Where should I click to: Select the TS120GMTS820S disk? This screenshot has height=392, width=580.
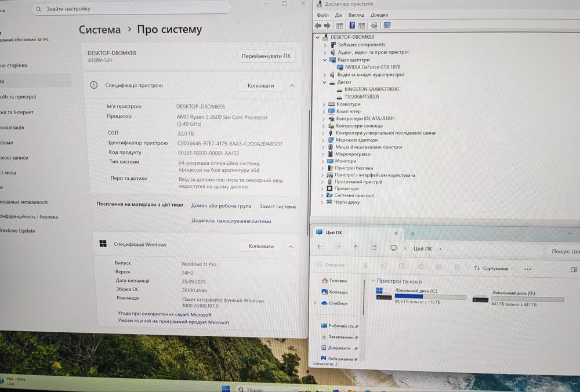pyautogui.click(x=361, y=96)
